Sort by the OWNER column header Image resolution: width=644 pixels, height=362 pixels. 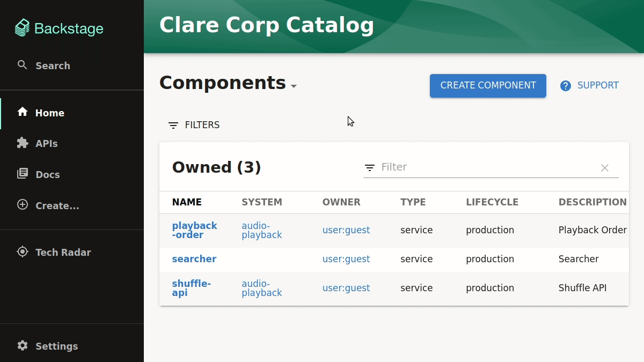[341, 202]
